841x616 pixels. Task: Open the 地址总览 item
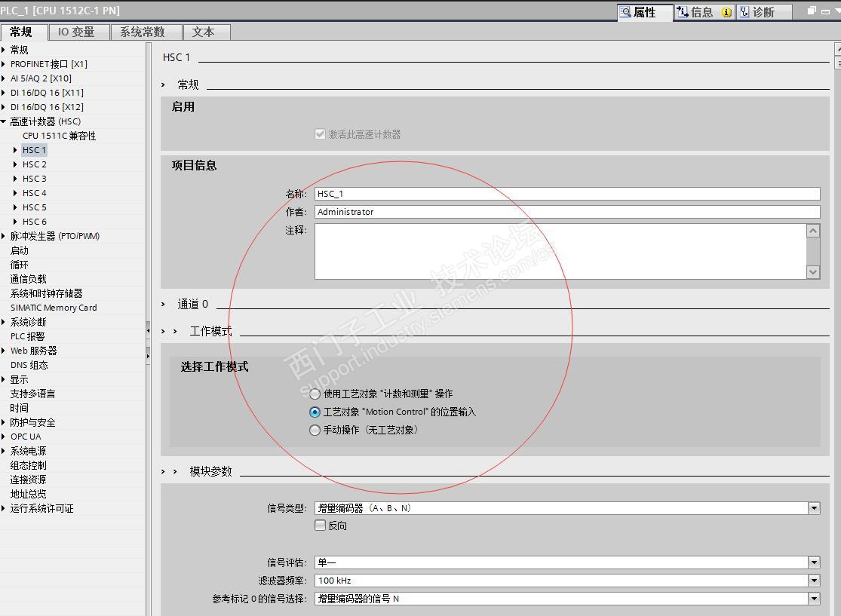click(29, 494)
